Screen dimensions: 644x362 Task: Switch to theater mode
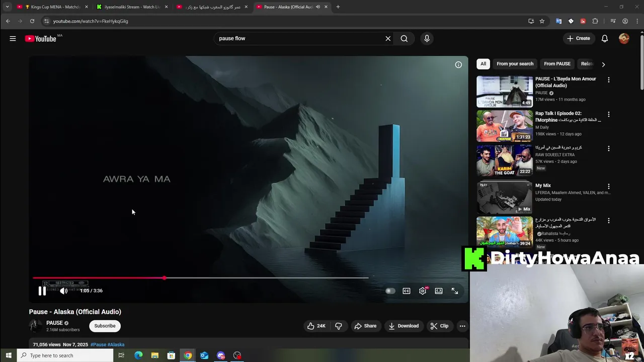439,291
